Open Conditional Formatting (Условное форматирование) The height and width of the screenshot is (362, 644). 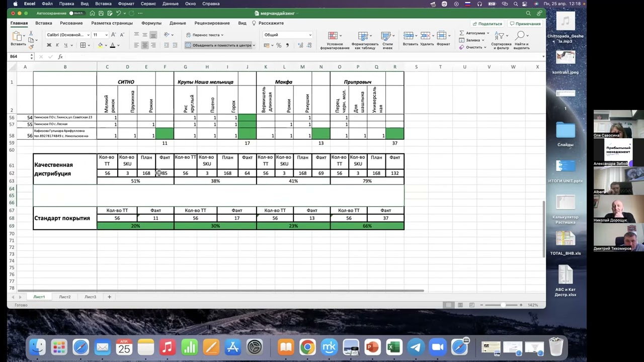(334, 40)
